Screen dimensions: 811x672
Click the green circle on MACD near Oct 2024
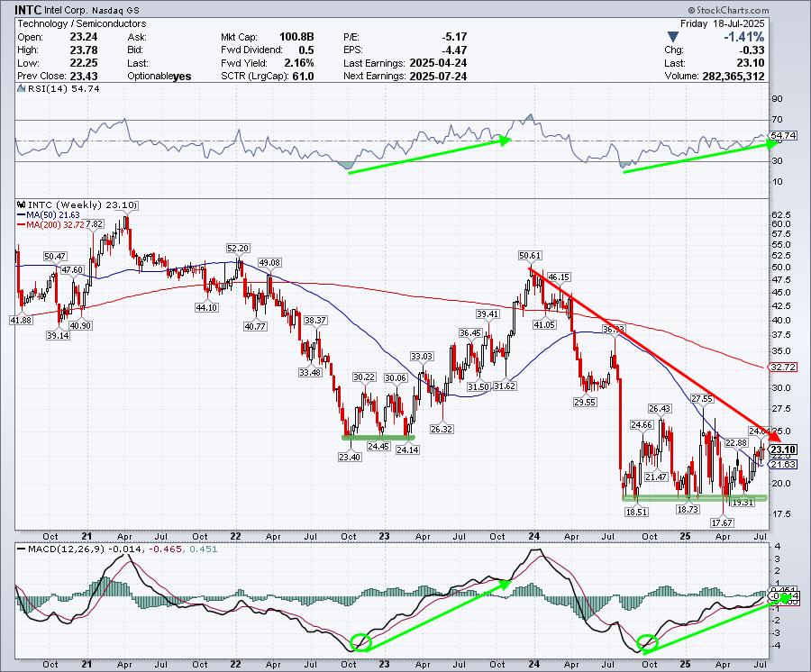(646, 642)
